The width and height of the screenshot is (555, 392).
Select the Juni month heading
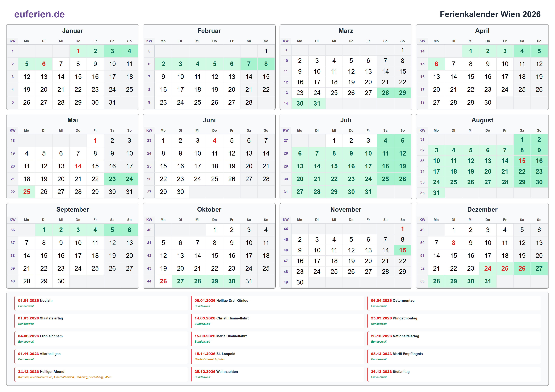tap(209, 120)
